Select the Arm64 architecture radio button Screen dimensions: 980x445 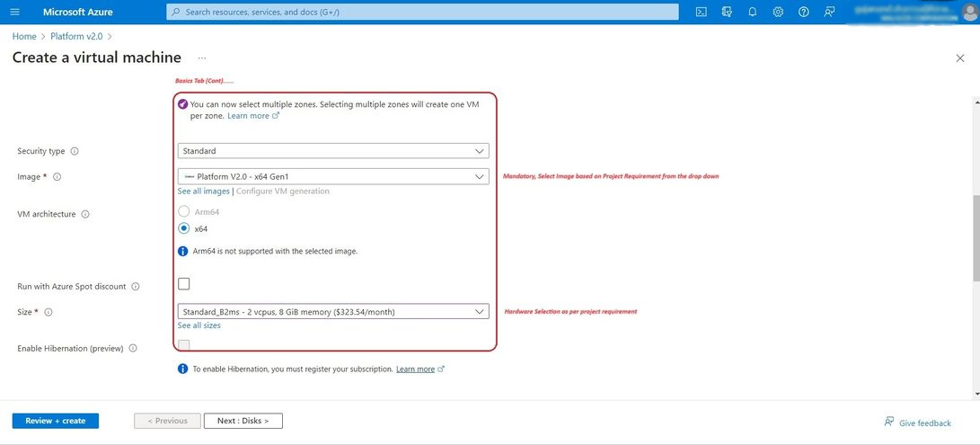pos(184,211)
